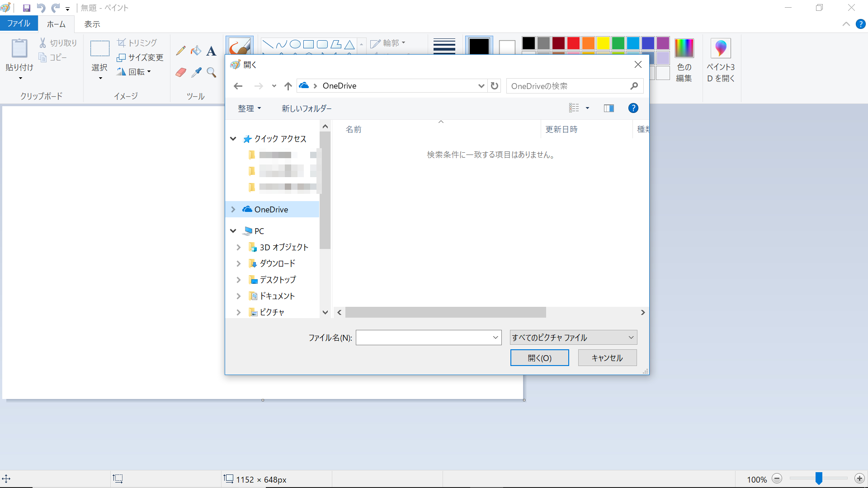Image resolution: width=868 pixels, height=488 pixels.
Task: Click the file name input field
Action: [424, 338]
